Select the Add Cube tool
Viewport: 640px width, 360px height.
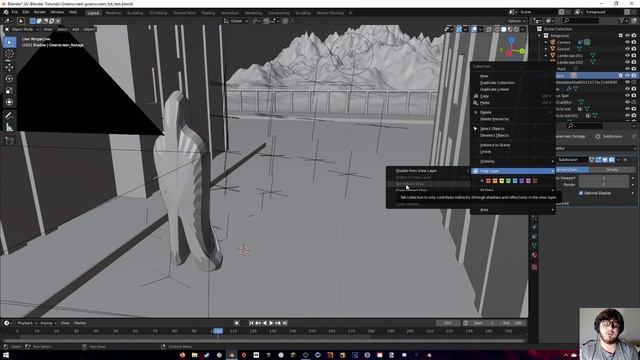[9, 141]
